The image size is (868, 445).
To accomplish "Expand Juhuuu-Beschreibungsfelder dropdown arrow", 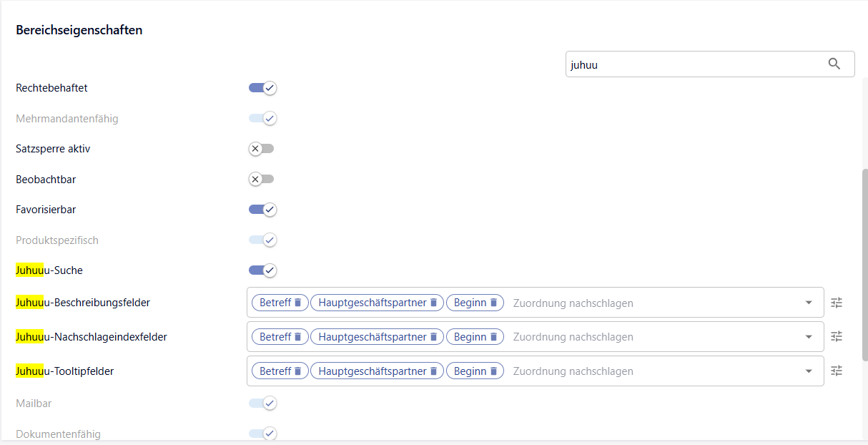I will 809,303.
